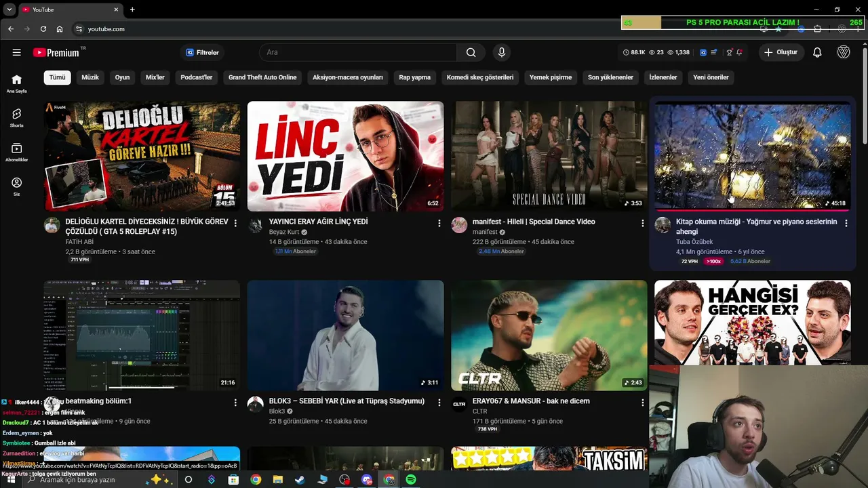Select the Yemek pişirme chip
The image size is (868, 488).
tap(551, 77)
